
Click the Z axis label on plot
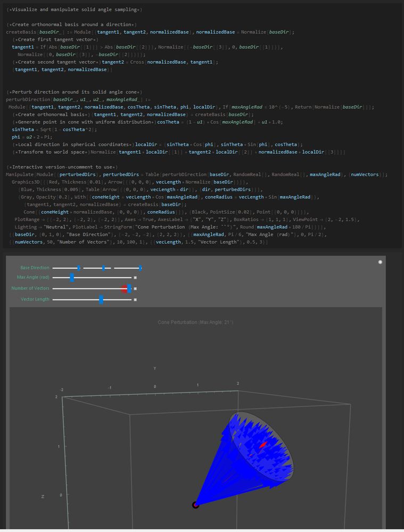point(43,497)
